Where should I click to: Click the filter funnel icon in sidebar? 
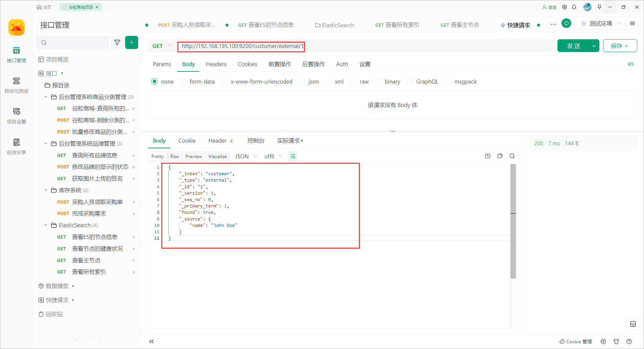(x=117, y=42)
